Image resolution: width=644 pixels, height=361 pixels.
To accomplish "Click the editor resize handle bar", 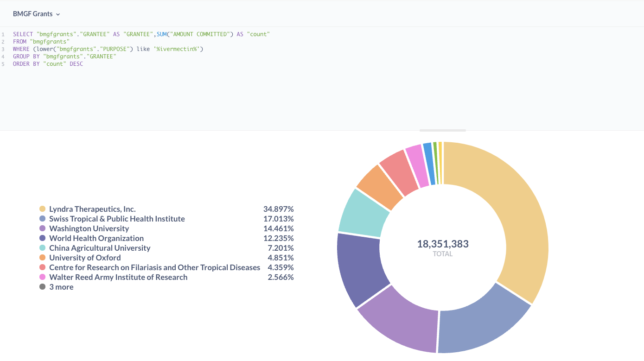I will (442, 130).
